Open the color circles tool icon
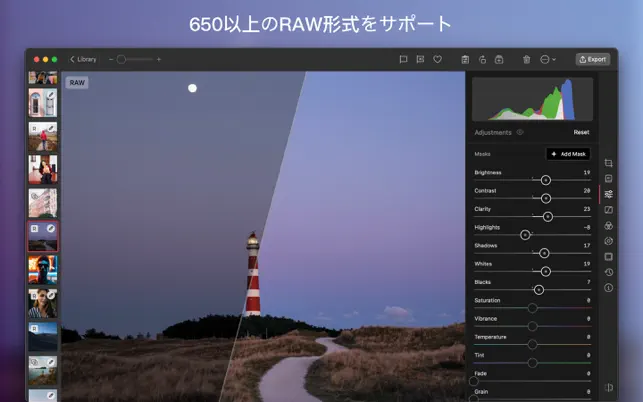This screenshot has width=643, height=402. click(x=609, y=226)
